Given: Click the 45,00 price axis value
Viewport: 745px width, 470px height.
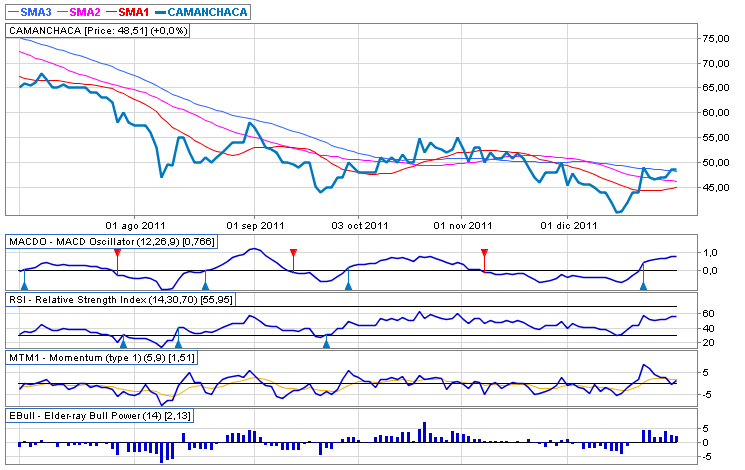Looking at the screenshot, I should (x=716, y=188).
